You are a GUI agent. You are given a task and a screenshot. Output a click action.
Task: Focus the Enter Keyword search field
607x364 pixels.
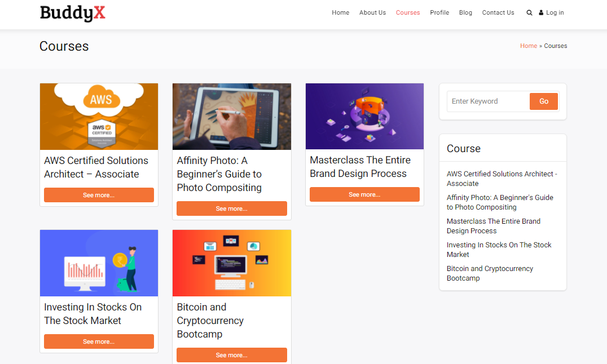488,101
